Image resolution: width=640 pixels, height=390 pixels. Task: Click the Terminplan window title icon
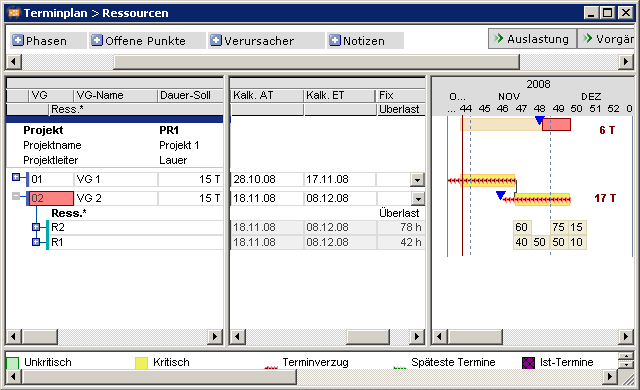tap(14, 13)
